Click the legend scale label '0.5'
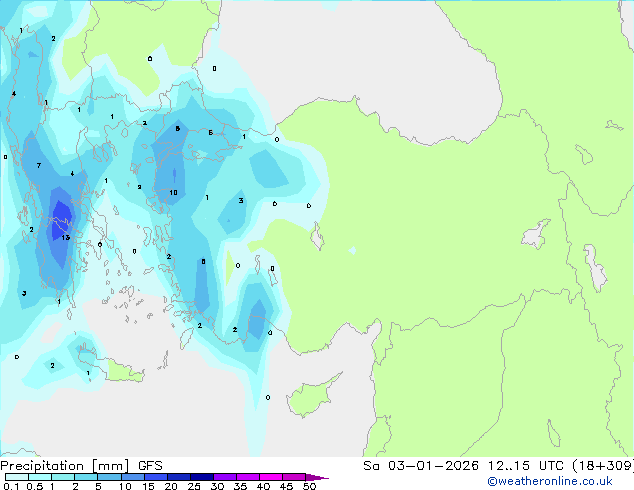Screen dimensions: 634x490 (x=35, y=486)
